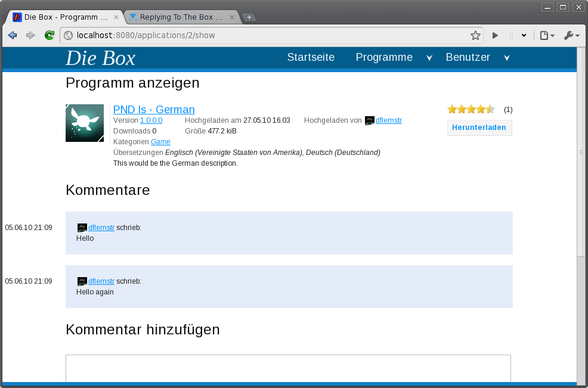Open the Game category link
Viewport: 588px width, 388px height.
(160, 142)
